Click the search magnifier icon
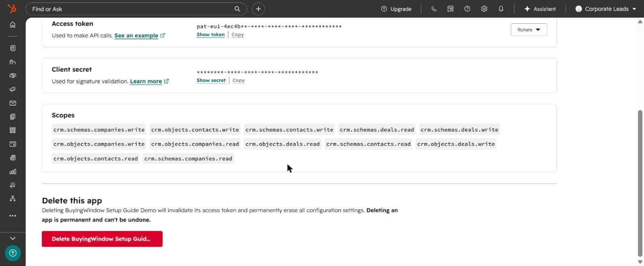This screenshot has width=644, height=266. [237, 9]
